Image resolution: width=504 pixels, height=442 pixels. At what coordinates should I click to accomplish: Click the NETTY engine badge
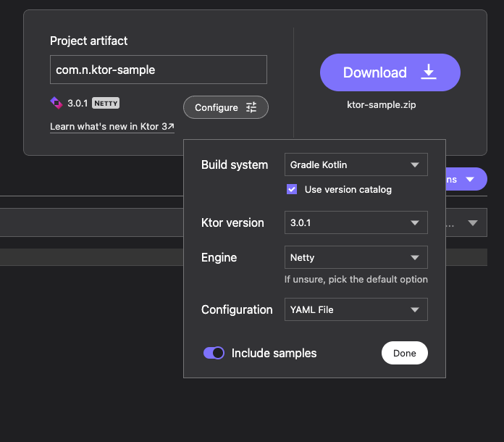106,104
